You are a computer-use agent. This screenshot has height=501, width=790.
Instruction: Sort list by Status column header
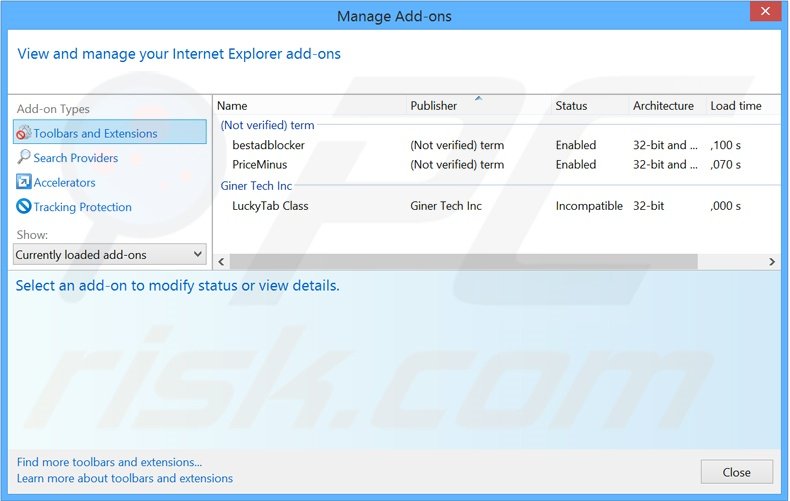pos(571,106)
